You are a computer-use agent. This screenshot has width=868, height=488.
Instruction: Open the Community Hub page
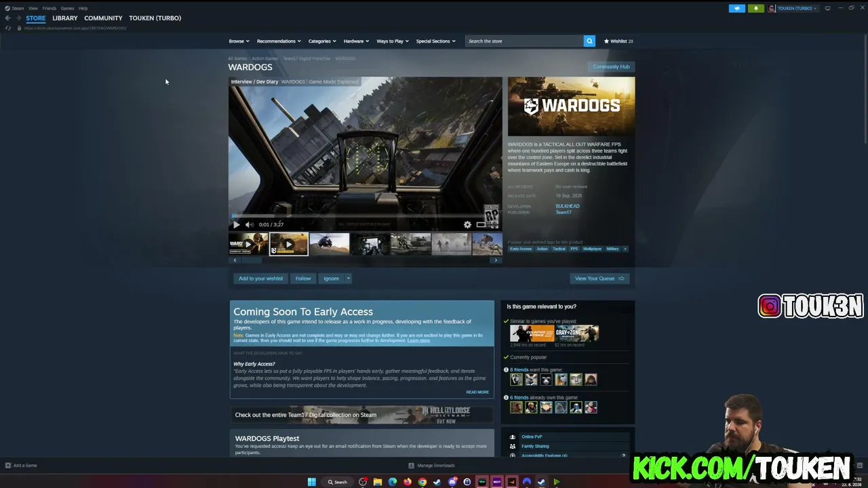(x=611, y=66)
